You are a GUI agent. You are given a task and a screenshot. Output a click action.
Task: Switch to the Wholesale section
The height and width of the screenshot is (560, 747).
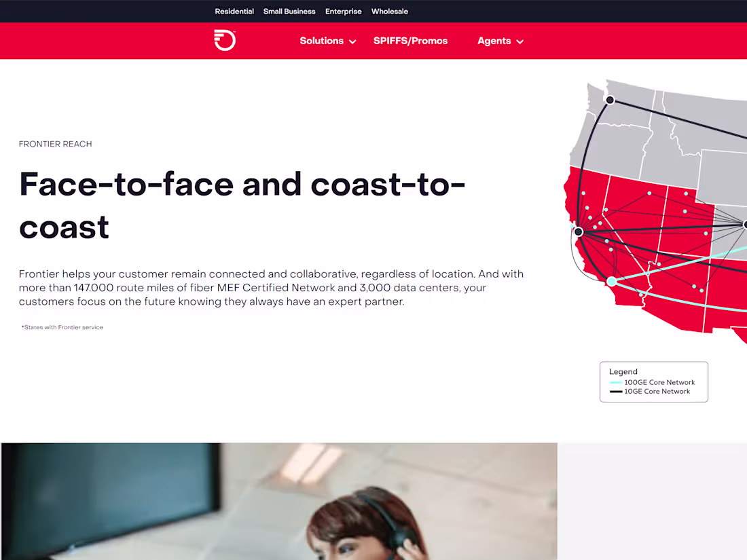pos(389,11)
